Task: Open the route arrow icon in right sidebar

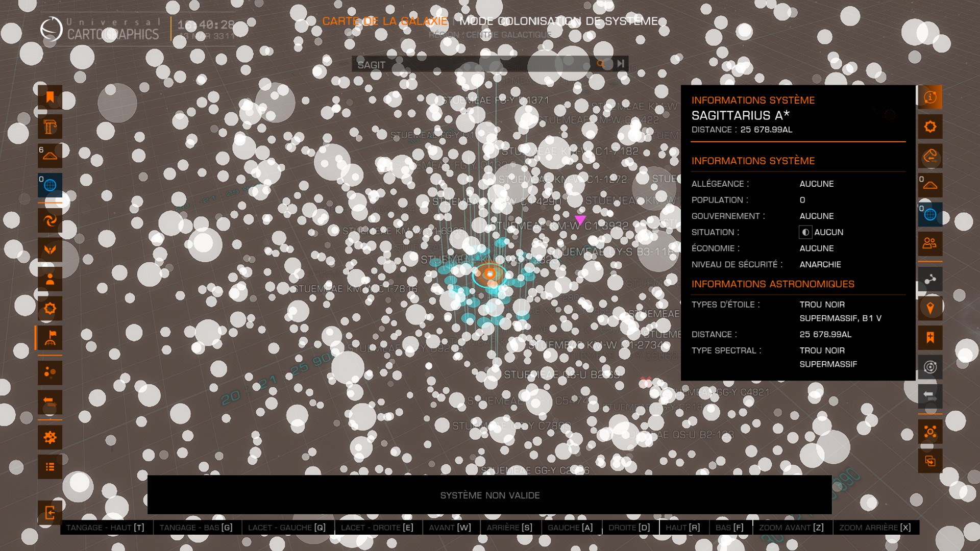Action: point(930,156)
